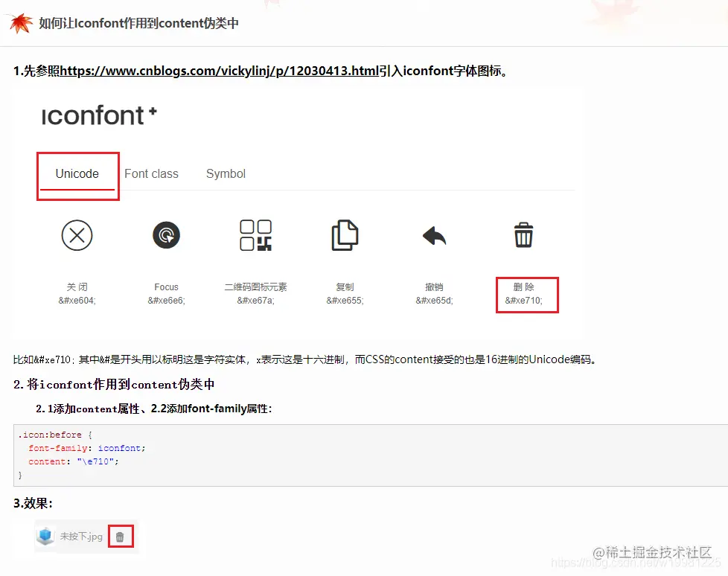Image resolution: width=728 pixels, height=576 pixels.
Task: Click the blue cube file thumbnail icon
Action: click(x=45, y=536)
